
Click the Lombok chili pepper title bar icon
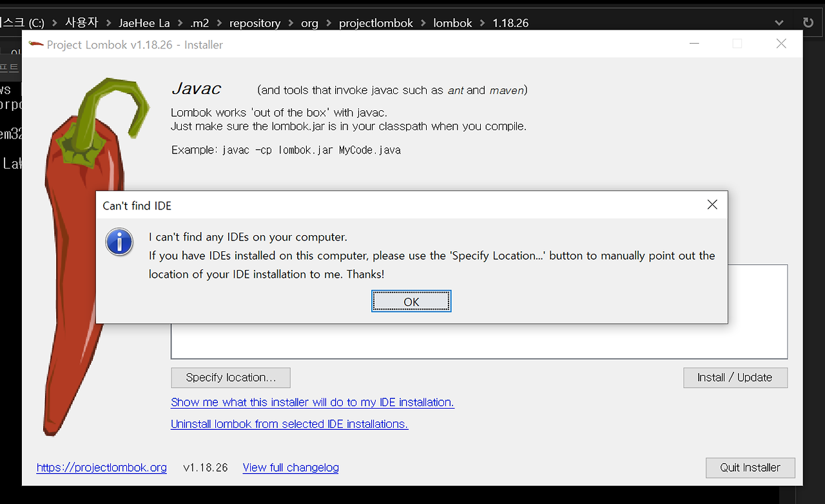click(36, 44)
